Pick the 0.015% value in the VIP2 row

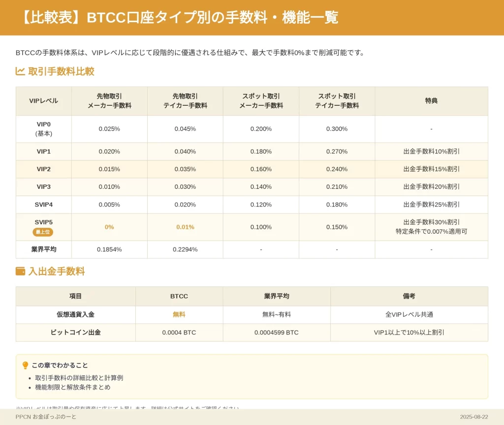click(x=109, y=169)
